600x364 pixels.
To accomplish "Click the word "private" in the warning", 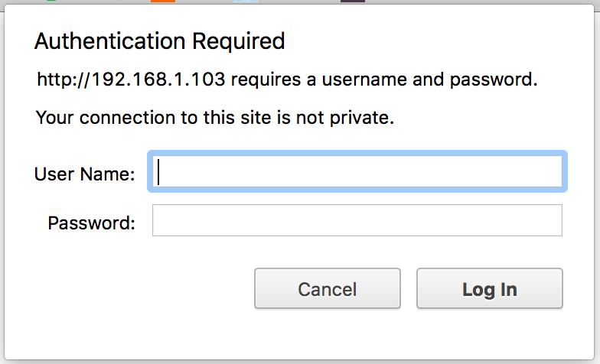I will [x=364, y=118].
